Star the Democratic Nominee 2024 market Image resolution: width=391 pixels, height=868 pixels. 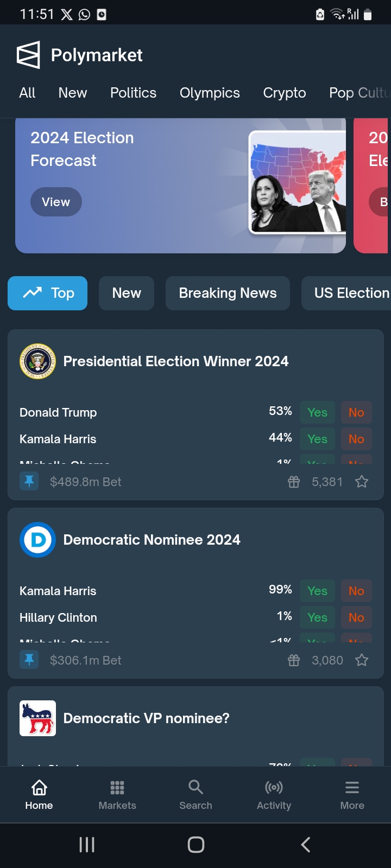[x=362, y=660]
